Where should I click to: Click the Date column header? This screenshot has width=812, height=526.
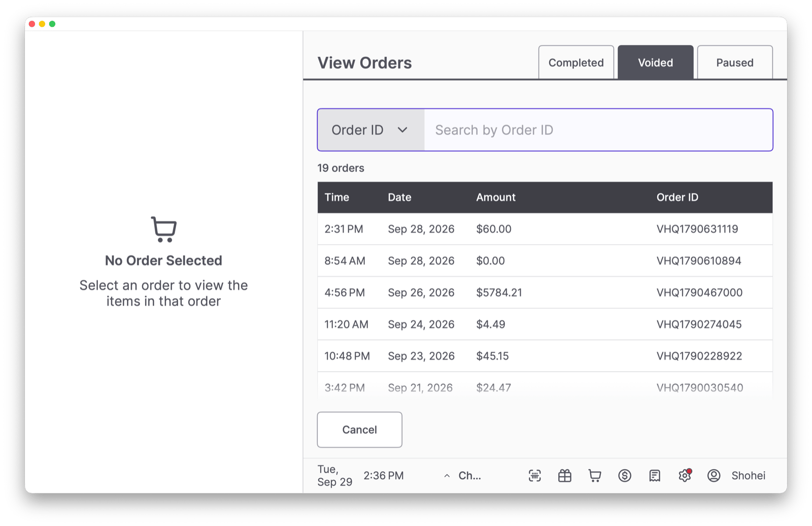click(x=400, y=198)
